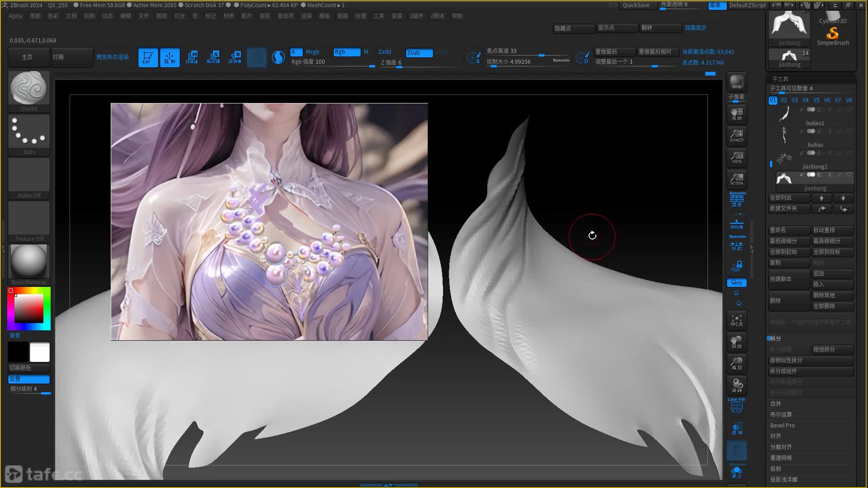Open the 笔刷 brush menu
The height and width of the screenshot is (488, 868).
[35, 16]
